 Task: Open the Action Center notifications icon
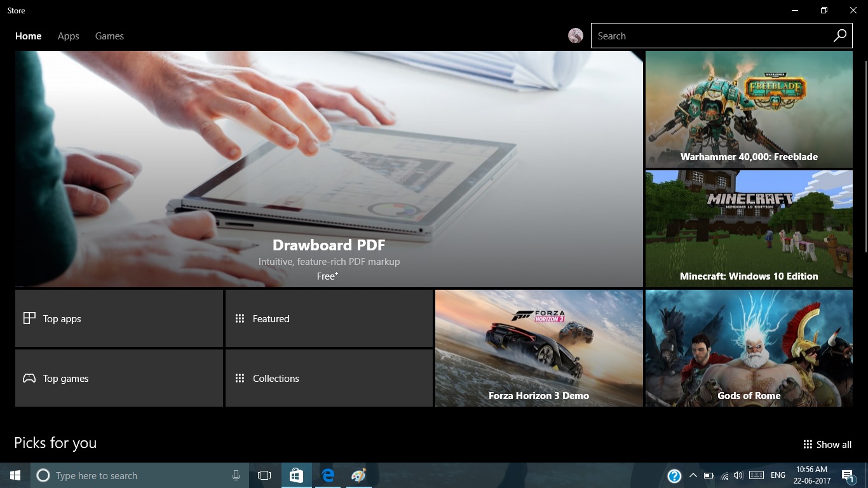tap(848, 475)
